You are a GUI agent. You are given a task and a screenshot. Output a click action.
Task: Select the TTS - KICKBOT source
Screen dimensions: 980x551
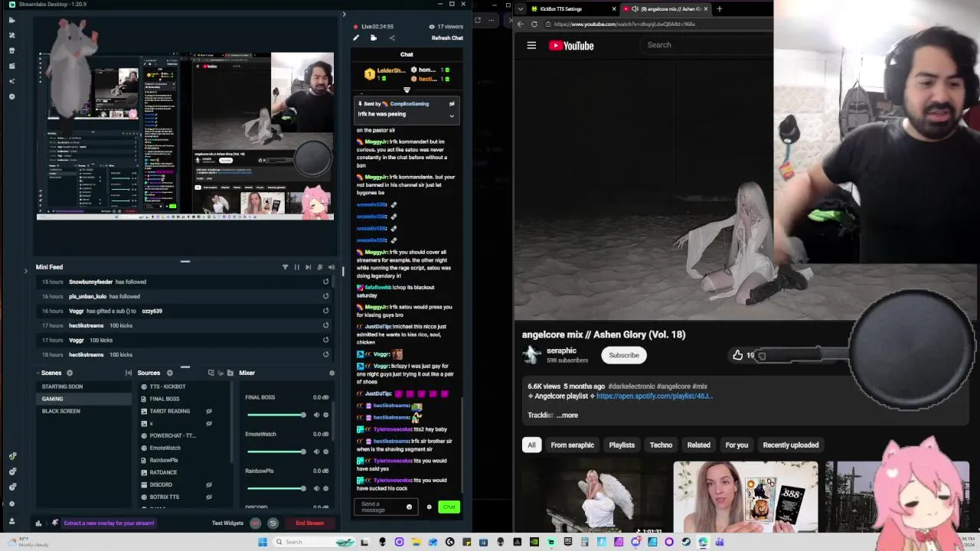coord(168,386)
